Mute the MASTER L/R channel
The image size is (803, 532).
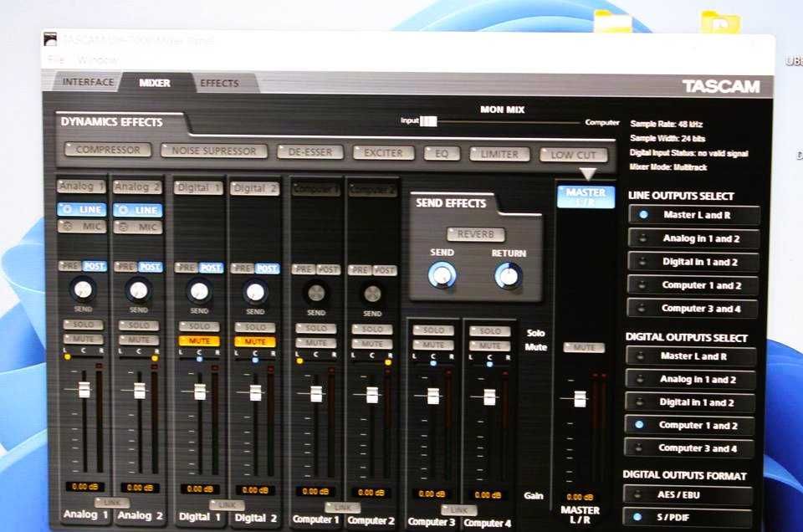pos(584,347)
